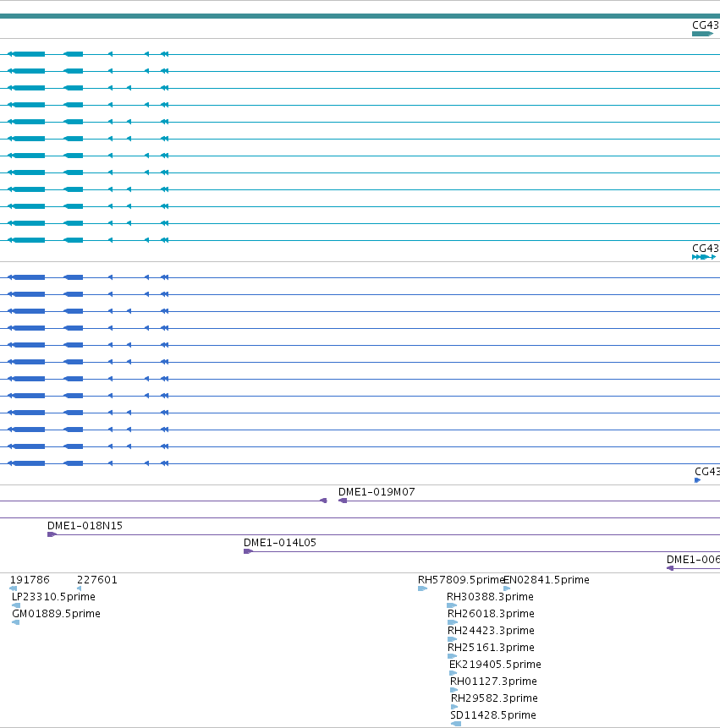Click the RH26018.3prime arrow glyph
720x728 pixels.
coord(453,622)
